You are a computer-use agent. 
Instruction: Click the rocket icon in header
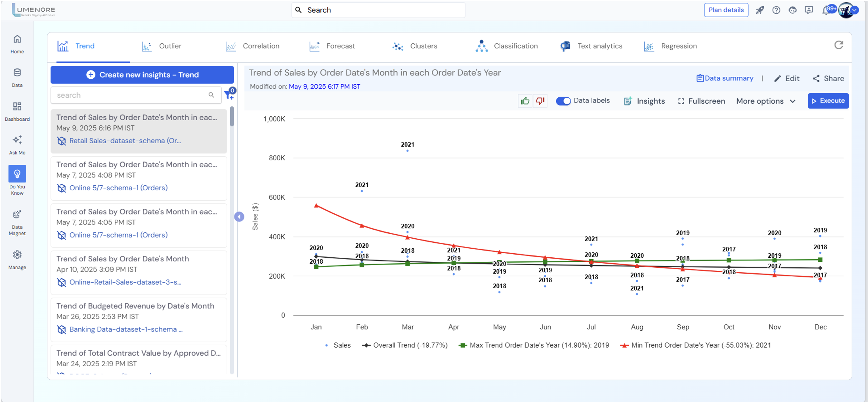click(760, 10)
